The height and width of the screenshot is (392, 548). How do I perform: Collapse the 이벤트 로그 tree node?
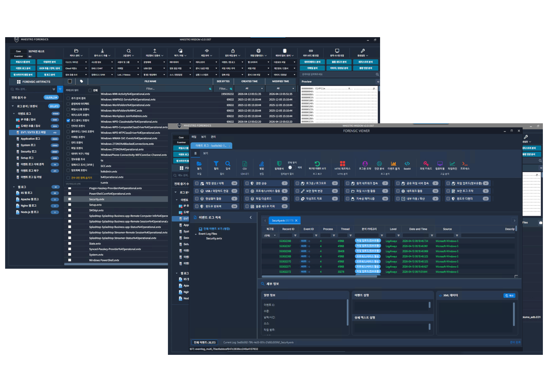click(14, 114)
